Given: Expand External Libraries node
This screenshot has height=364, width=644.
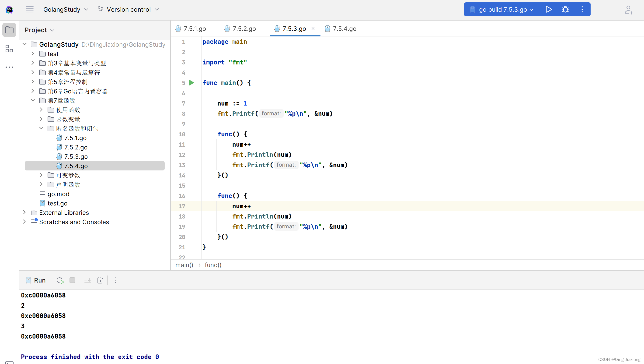Looking at the screenshot, I should pyautogui.click(x=24, y=212).
